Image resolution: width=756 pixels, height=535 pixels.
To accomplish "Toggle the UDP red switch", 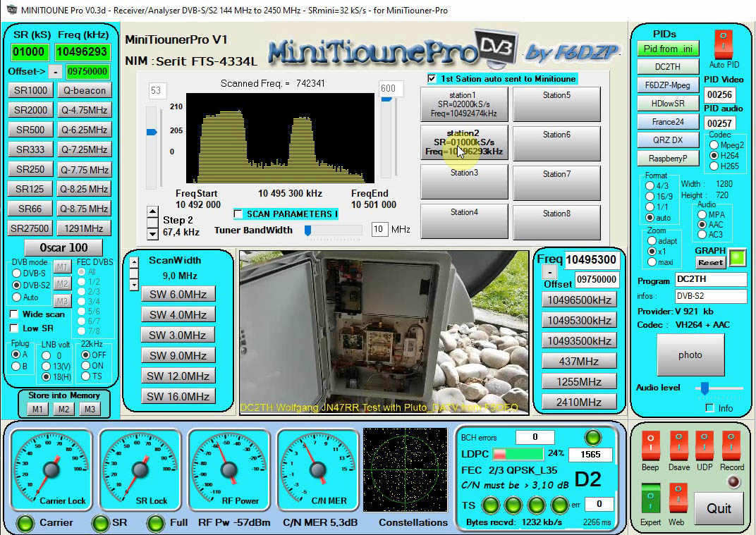I will pyautogui.click(x=704, y=445).
